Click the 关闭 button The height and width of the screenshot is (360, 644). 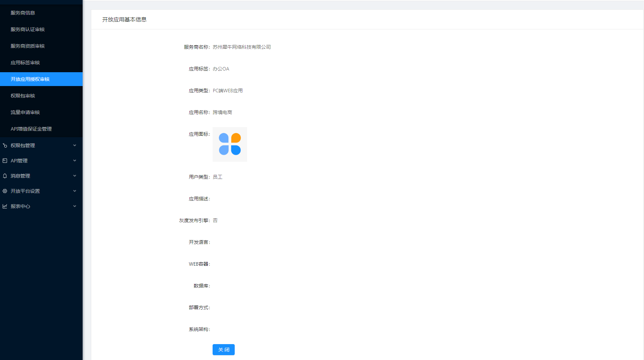(x=224, y=350)
